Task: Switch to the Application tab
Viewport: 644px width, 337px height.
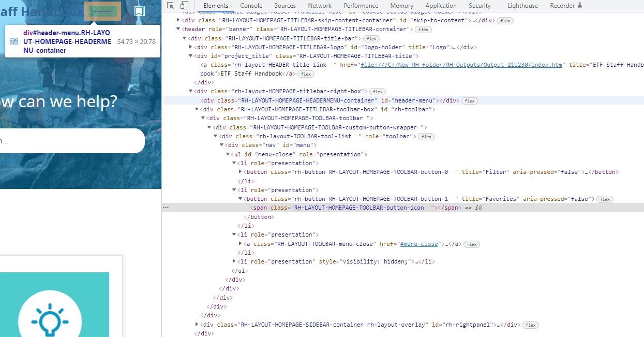Action: 441,6
